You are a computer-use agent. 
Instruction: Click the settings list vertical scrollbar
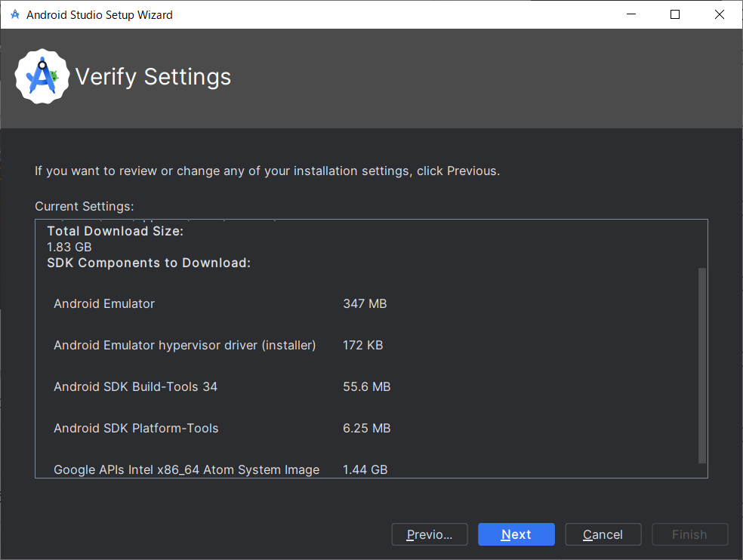pyautogui.click(x=702, y=365)
